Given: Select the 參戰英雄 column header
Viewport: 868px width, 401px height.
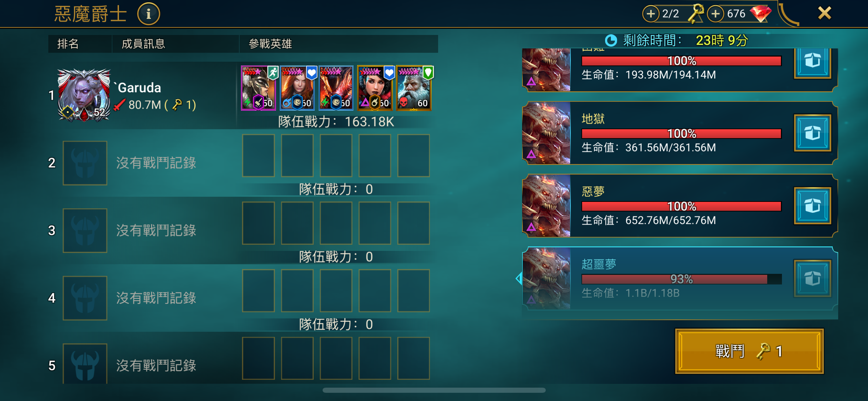Looking at the screenshot, I should [270, 44].
